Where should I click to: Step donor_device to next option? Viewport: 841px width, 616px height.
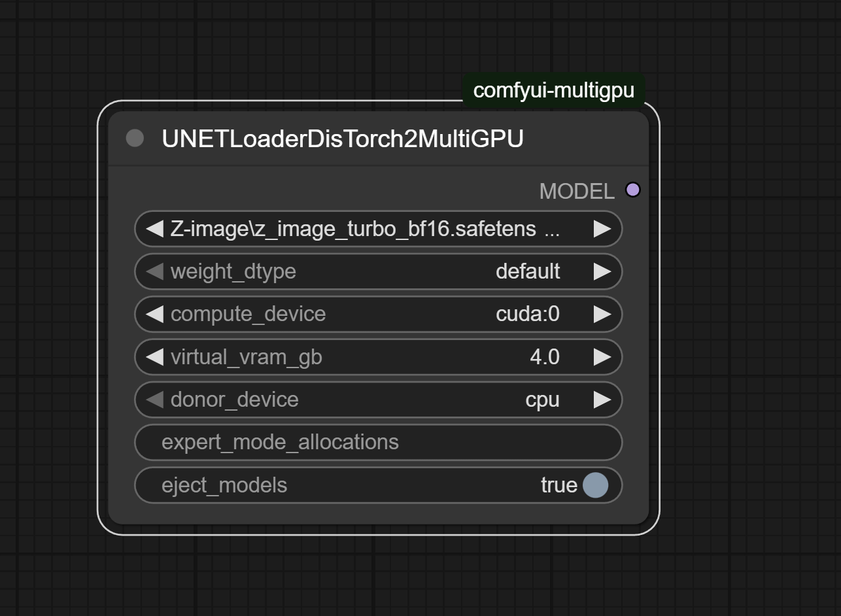(602, 400)
